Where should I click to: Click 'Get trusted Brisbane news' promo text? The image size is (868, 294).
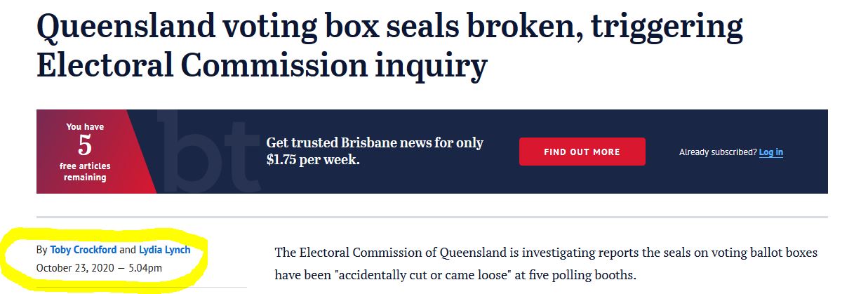(x=375, y=142)
